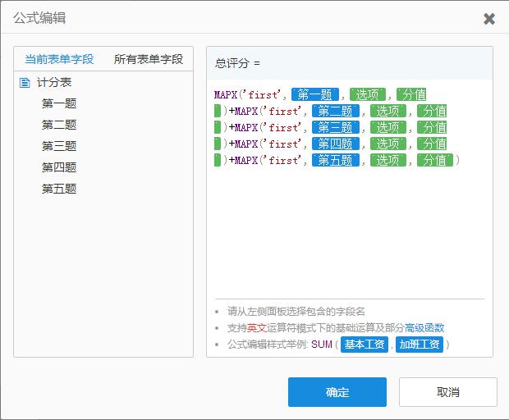The image size is (509, 420).
Task: Select the 计分表 tree node
Action: pos(54,83)
